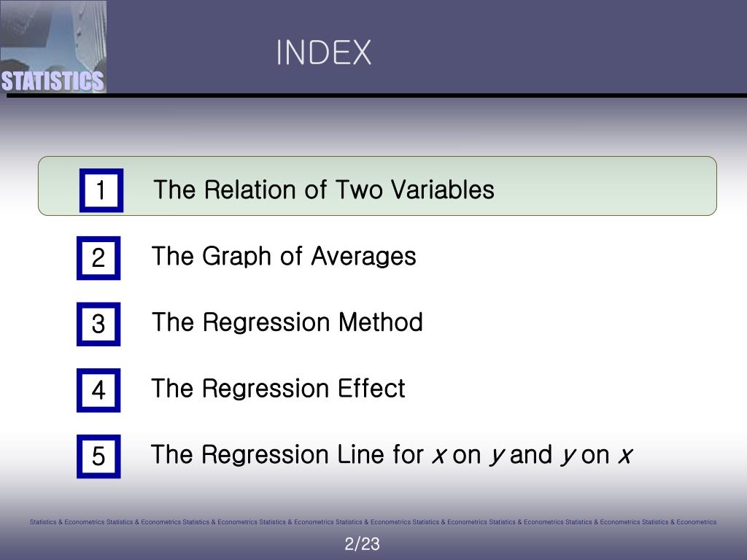Click the number 3 box icon

pos(98,324)
